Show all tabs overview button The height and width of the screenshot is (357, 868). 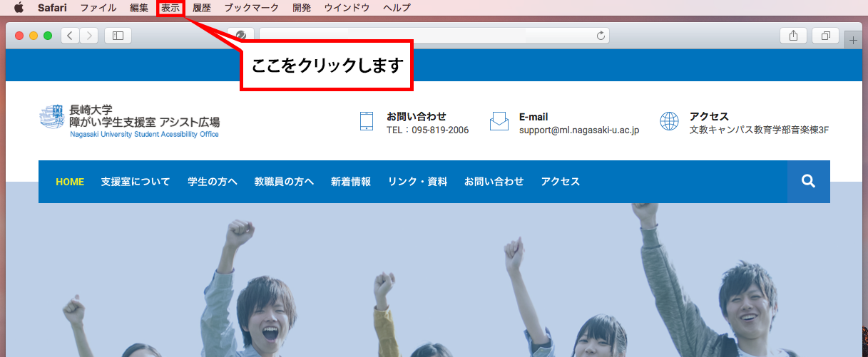tap(825, 35)
